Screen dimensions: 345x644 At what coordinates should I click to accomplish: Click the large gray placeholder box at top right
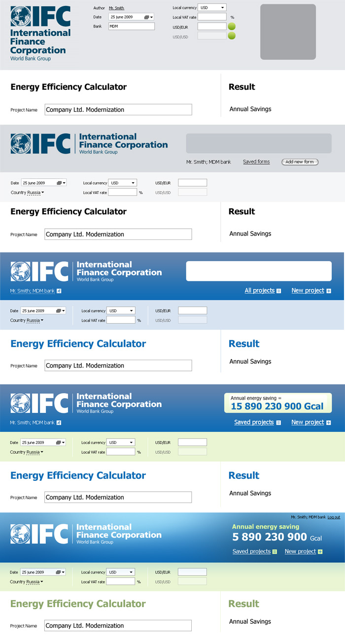(x=288, y=32)
